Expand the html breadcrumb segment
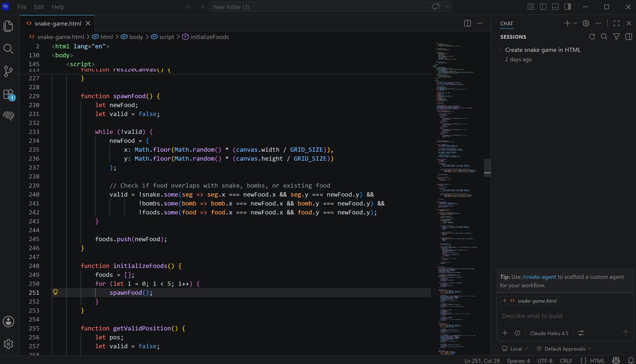The image size is (636, 364). (102, 37)
